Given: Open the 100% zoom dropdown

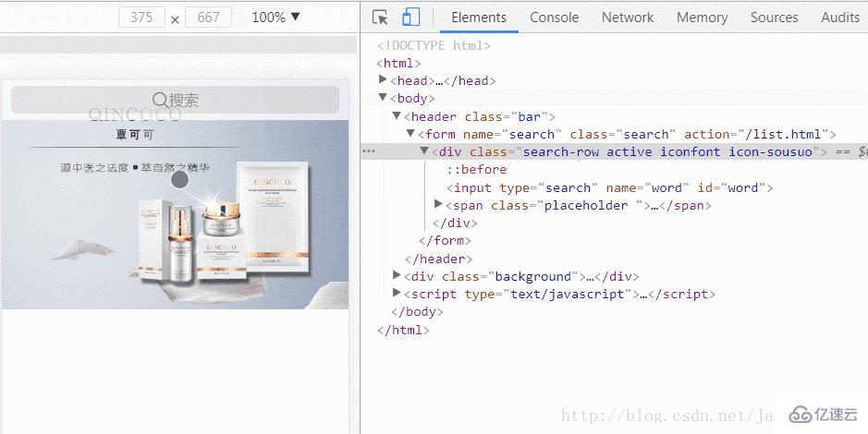Looking at the screenshot, I should point(275,18).
